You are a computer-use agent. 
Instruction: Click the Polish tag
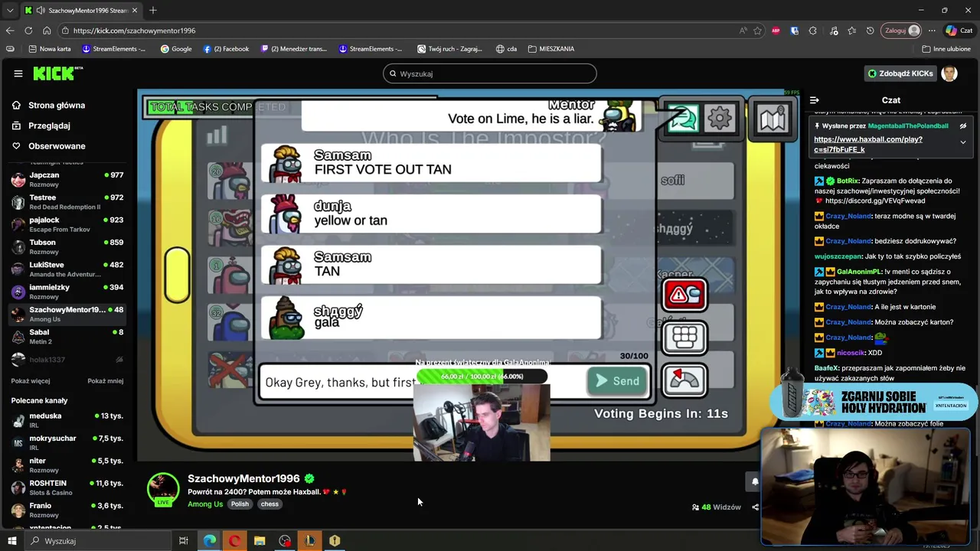pyautogui.click(x=240, y=504)
